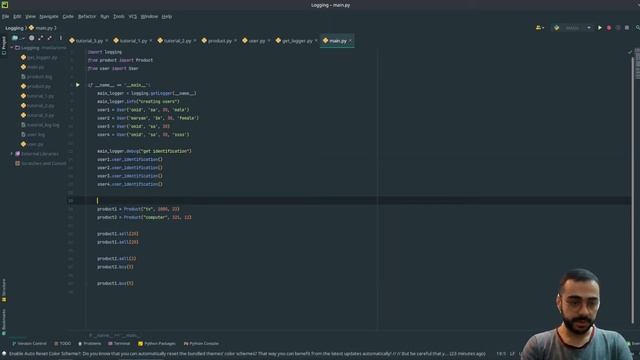Viewport: 640px width, 360px height.
Task: Open product.log in the project tree
Action: (36, 77)
